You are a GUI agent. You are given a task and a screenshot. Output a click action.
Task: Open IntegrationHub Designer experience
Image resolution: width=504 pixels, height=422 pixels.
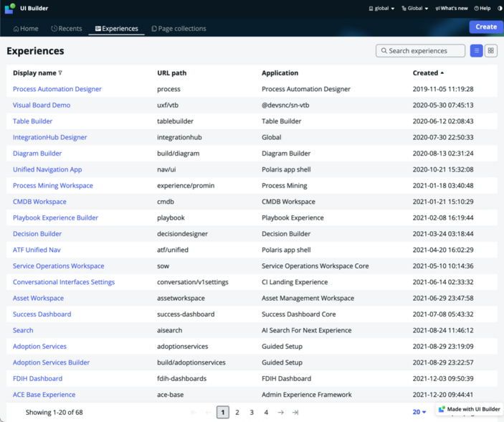tap(49, 138)
